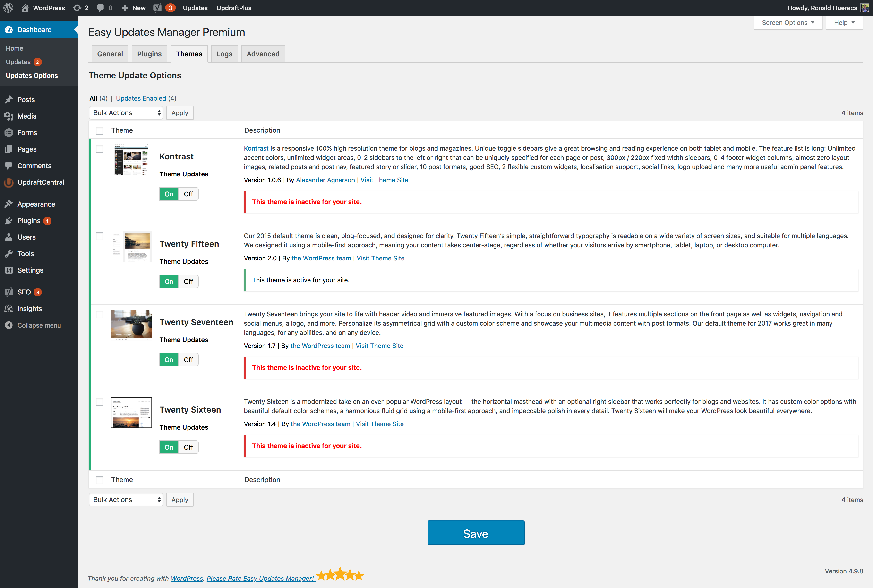Open Updates submenu item with badge
Viewport: 873px width, 588px height.
tap(23, 62)
